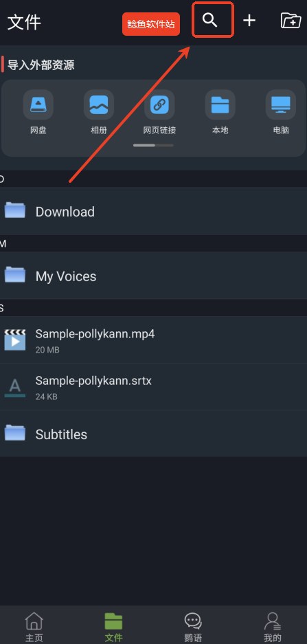
Task: Open 网页链接 web link import icon
Action: point(159,104)
